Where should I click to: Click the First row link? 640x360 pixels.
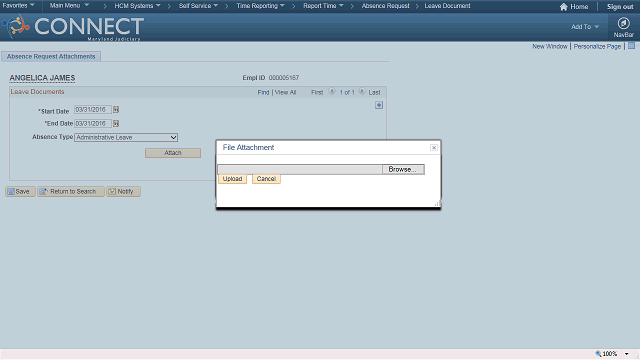click(x=317, y=92)
